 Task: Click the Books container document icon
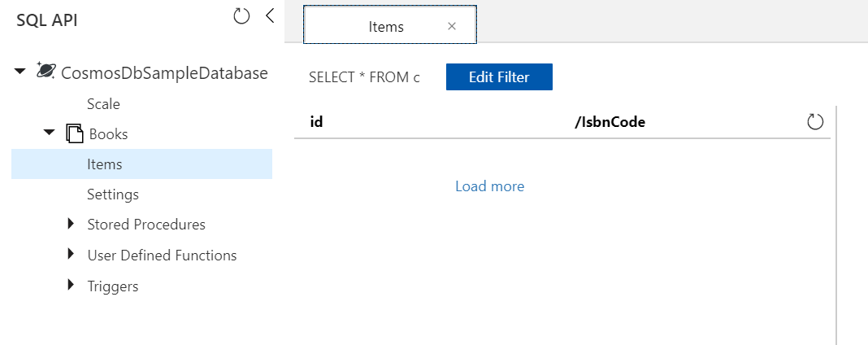point(75,133)
